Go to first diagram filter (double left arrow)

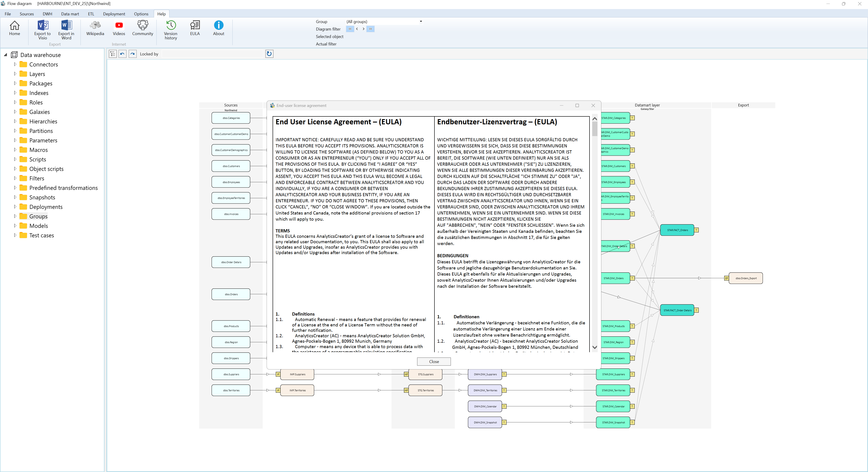(x=350, y=29)
